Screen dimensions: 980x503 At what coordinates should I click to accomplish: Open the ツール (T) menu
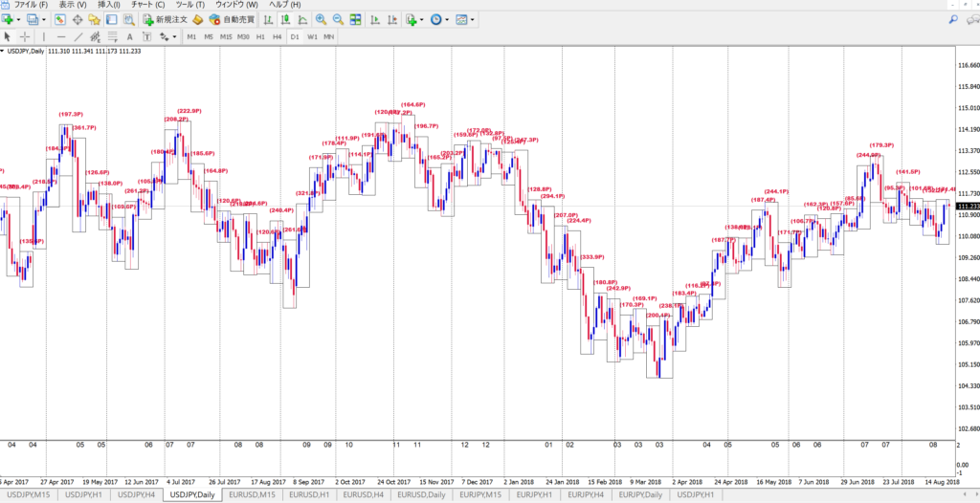point(190,5)
